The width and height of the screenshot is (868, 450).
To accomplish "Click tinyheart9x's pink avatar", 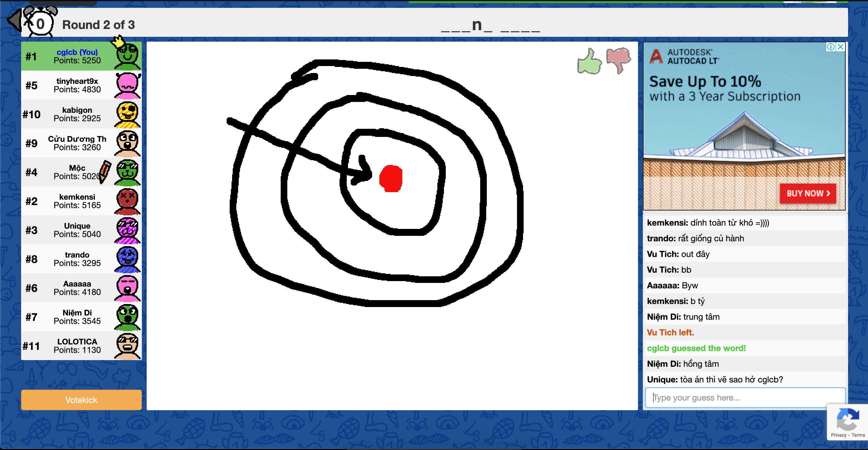I will coord(127,86).
